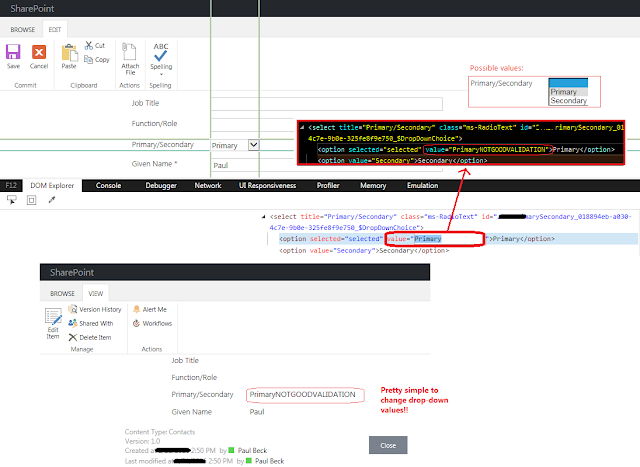Click the Spelling ABC check icon
The height and width of the screenshot is (467, 640).
click(x=161, y=52)
